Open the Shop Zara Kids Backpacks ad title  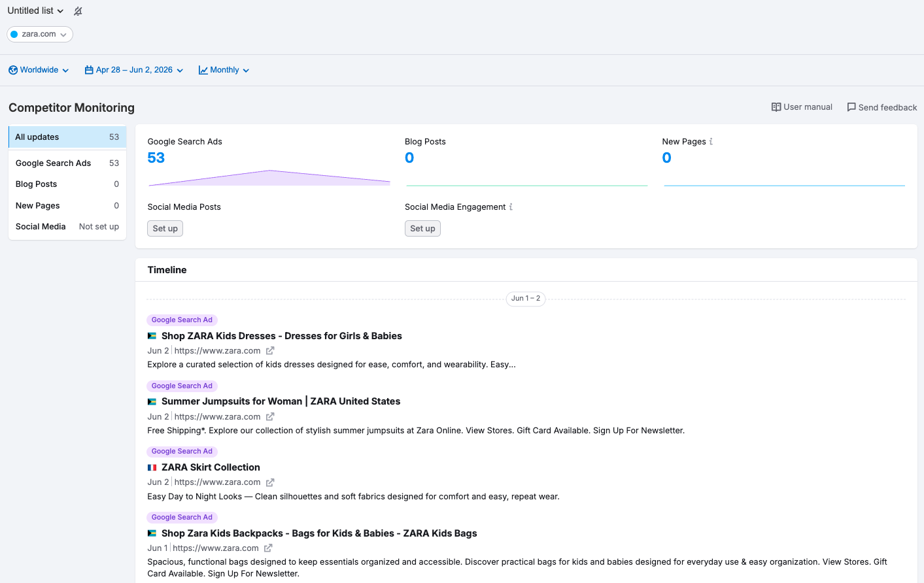319,533
